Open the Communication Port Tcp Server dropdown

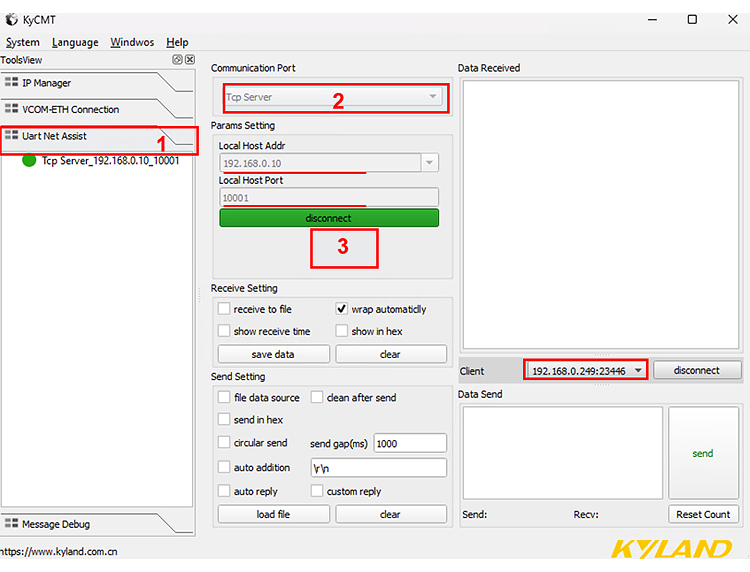[x=333, y=97]
